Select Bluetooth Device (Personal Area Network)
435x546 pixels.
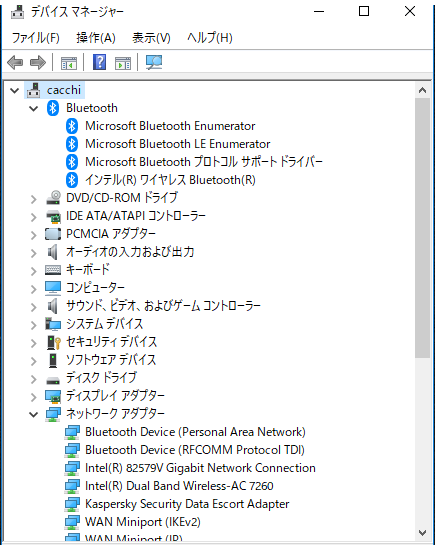pos(195,432)
